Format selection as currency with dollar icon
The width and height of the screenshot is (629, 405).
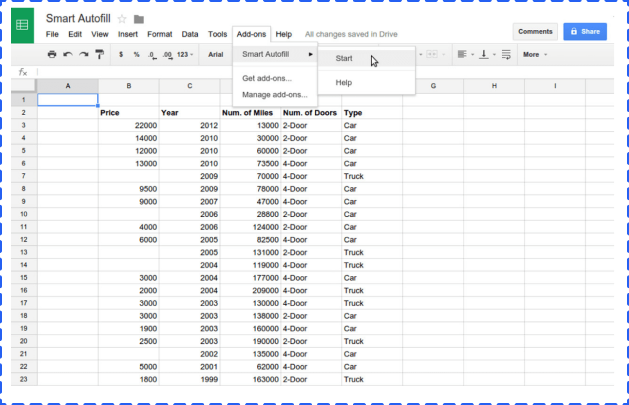122,54
